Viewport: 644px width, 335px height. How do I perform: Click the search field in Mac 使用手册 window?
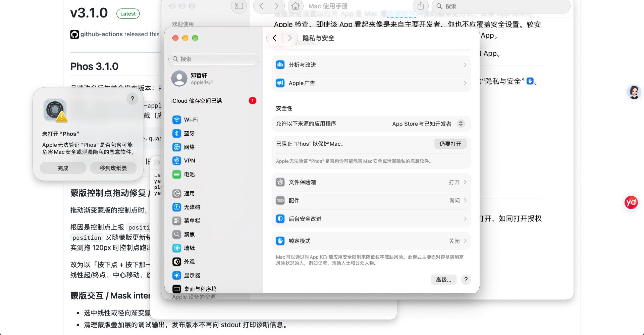(501, 6)
